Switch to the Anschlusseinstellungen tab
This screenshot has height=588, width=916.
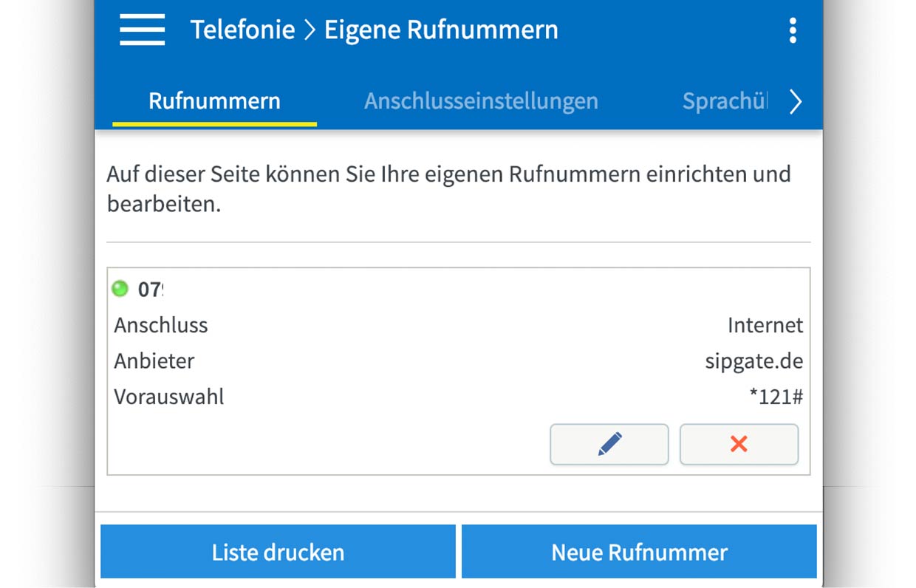coord(481,101)
